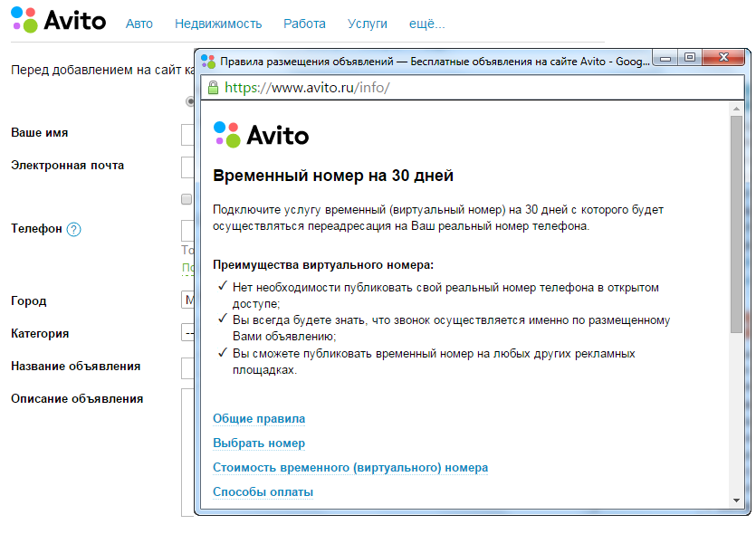Click the Описание объявления text area

click(x=187, y=453)
